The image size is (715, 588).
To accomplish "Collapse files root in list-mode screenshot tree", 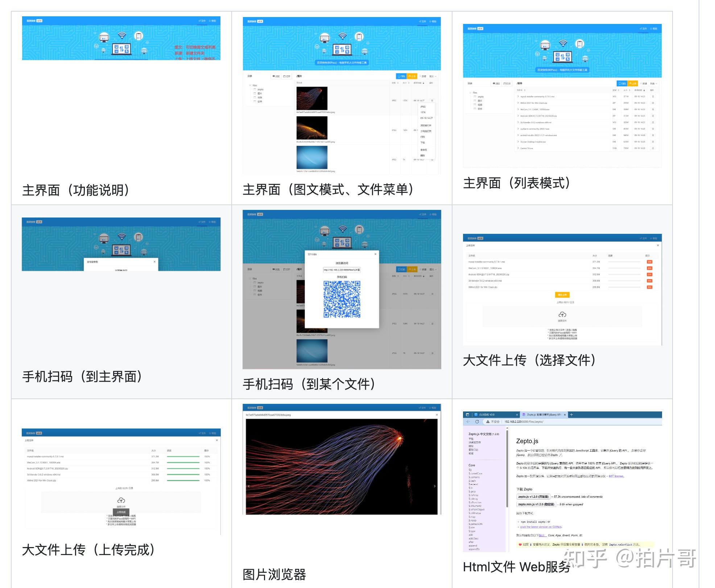I will (470, 93).
